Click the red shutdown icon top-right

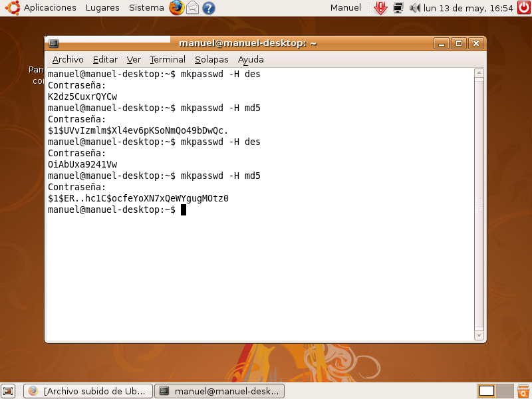pyautogui.click(x=524, y=8)
